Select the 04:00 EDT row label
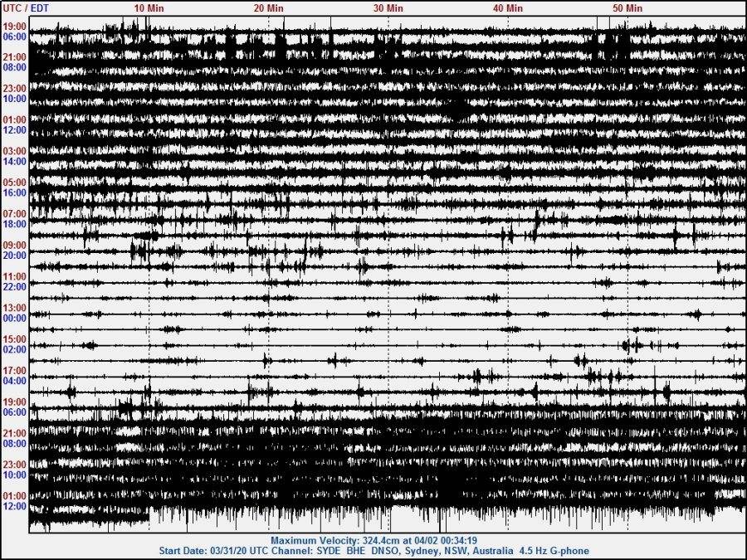Image resolution: width=747 pixels, height=560 pixels. click(x=14, y=381)
